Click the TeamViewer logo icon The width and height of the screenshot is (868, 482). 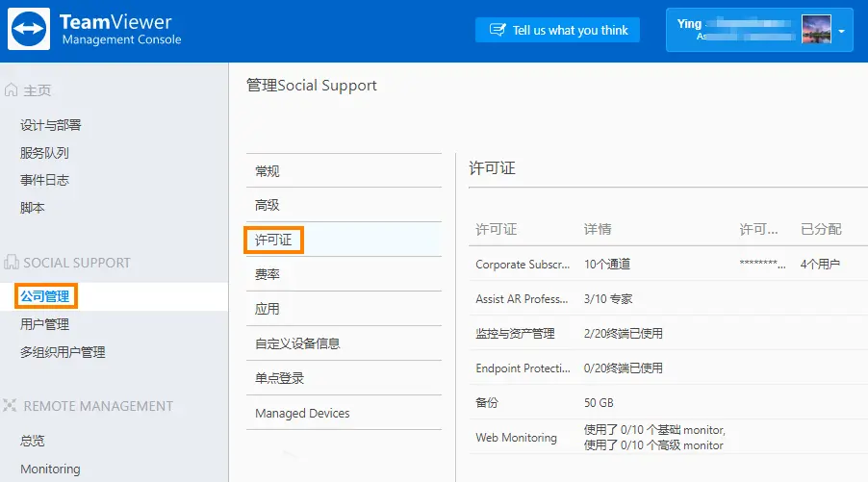[x=29, y=29]
